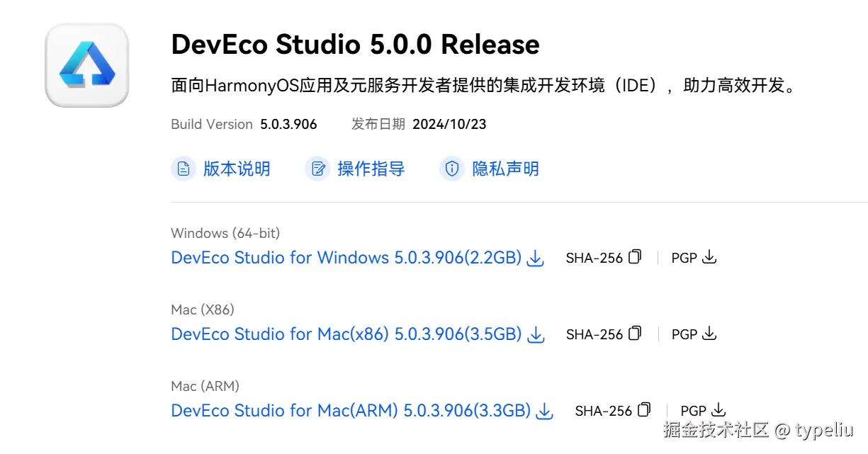
Task: Click the Mac(x86) download arrow icon
Action: click(536, 335)
